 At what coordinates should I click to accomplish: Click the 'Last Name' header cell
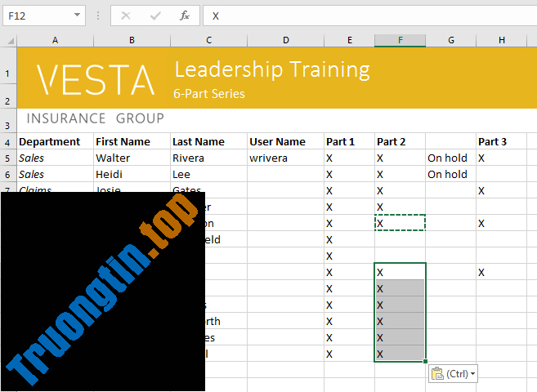(x=208, y=141)
